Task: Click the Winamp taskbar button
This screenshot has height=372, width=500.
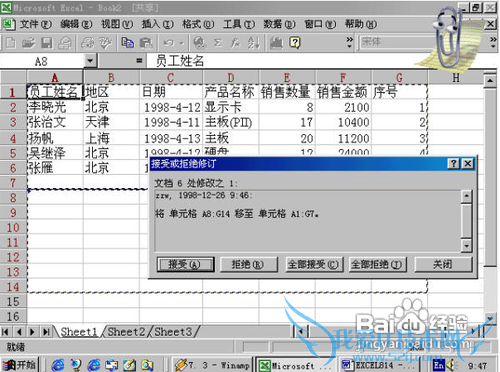Action: pyautogui.click(x=213, y=365)
